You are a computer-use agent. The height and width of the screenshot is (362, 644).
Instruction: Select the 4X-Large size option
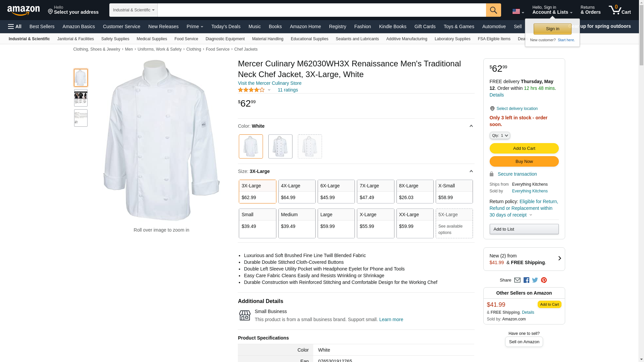pos(297,191)
